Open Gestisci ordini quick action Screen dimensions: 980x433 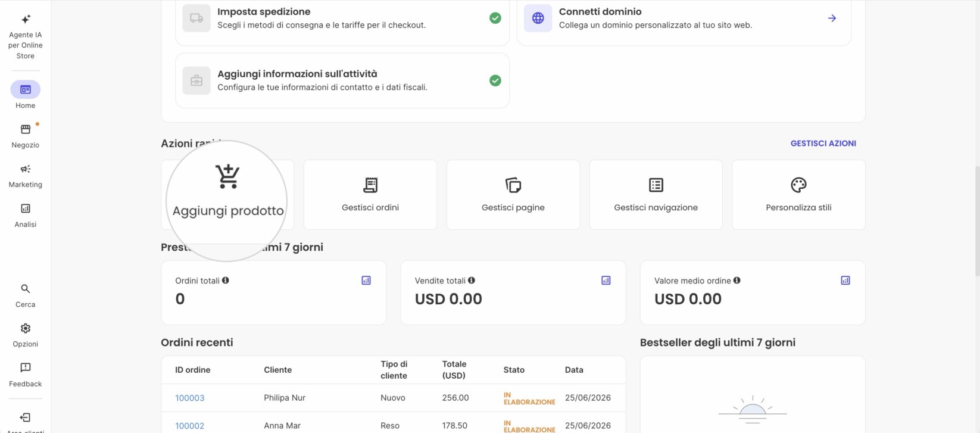point(370,195)
